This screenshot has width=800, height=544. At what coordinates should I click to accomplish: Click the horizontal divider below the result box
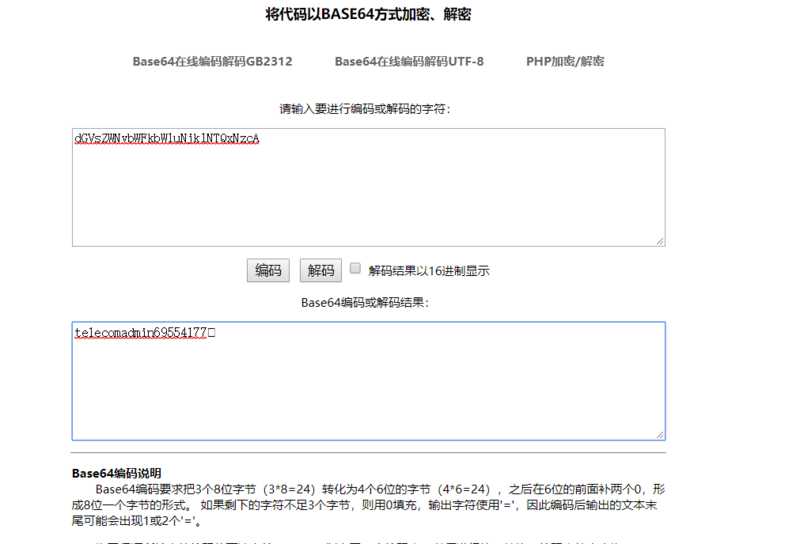click(368, 453)
